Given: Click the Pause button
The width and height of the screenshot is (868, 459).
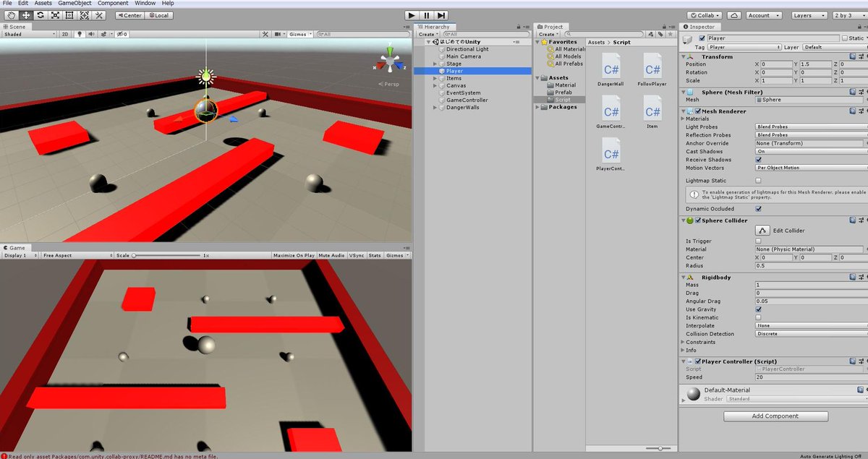Looking at the screenshot, I should (425, 14).
